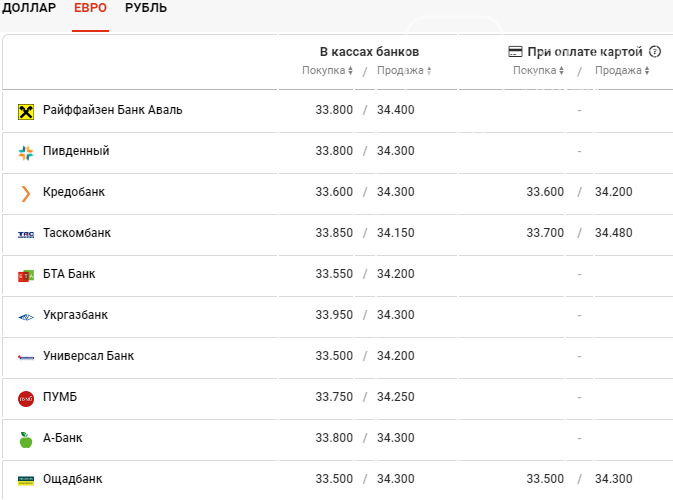Open the card payment help question icon
This screenshot has height=500, width=673.
coord(655,52)
